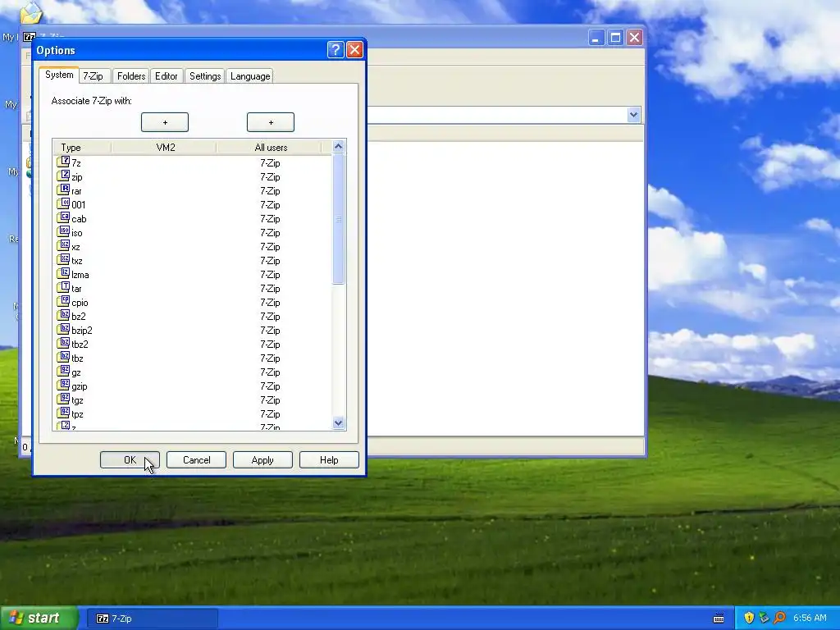The image size is (840, 630).
Task: Maximize the 7-Zip main window
Action: 615,38
